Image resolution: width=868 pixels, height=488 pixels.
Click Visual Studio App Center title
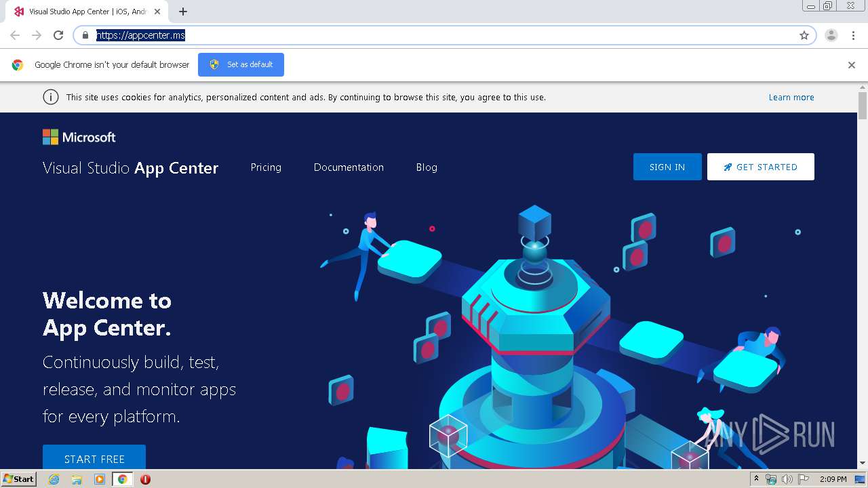click(x=130, y=168)
